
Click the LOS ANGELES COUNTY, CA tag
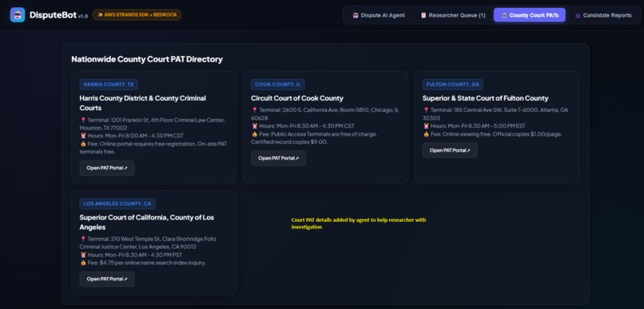(117, 204)
